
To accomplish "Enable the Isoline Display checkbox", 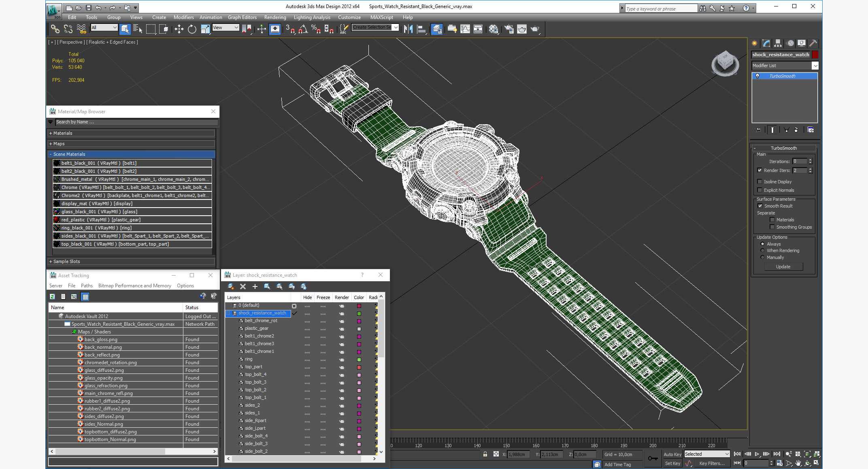I will [x=759, y=182].
